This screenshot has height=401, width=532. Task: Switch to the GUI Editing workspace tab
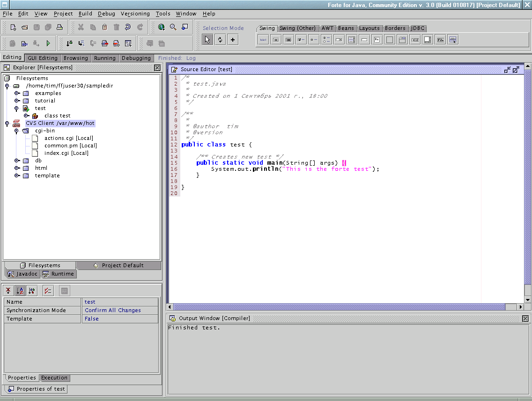[x=42, y=58]
